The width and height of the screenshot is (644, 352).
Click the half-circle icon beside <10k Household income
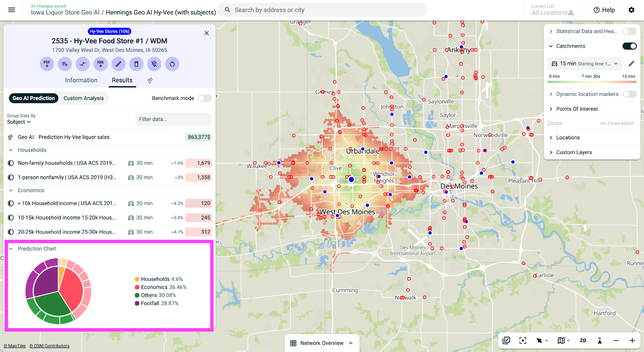click(x=11, y=203)
